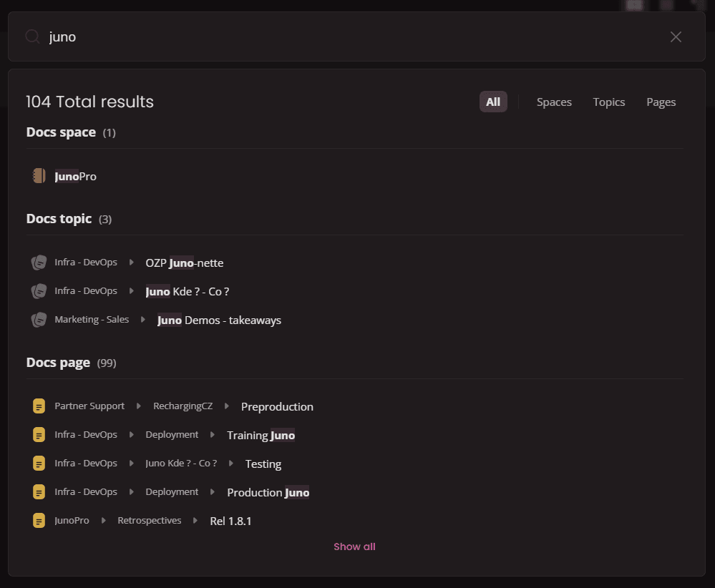Switch to the Pages filter tab

coord(661,102)
